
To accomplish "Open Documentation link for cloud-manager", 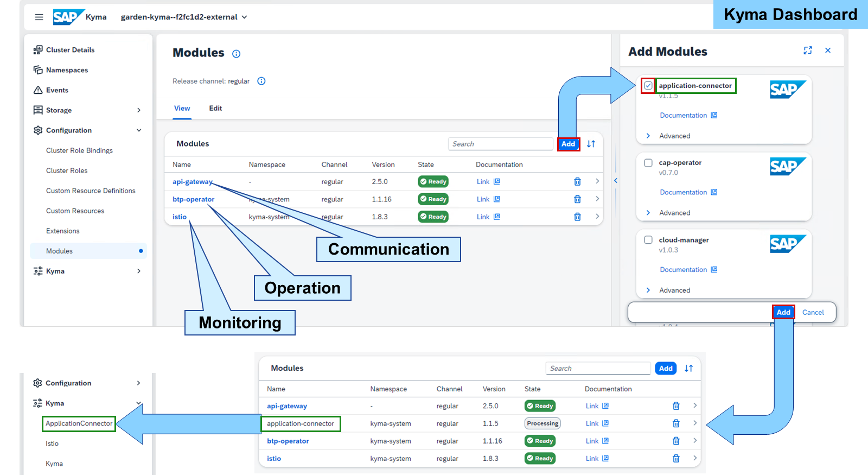I will [688, 270].
